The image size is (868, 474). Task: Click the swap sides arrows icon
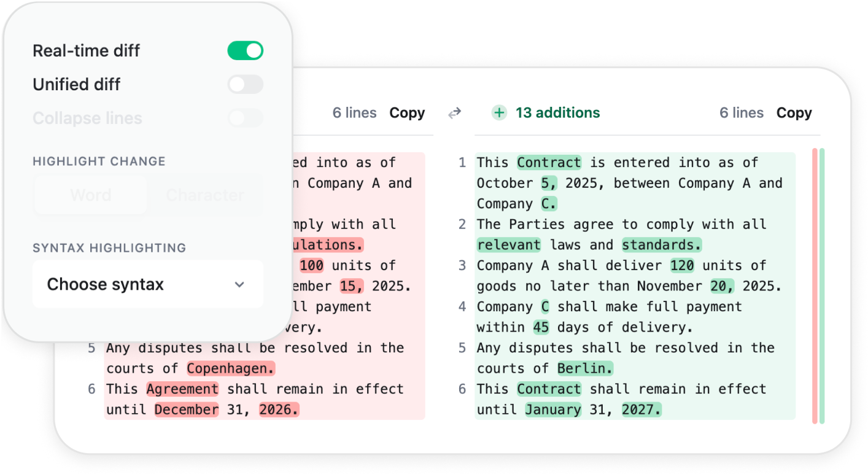[454, 113]
